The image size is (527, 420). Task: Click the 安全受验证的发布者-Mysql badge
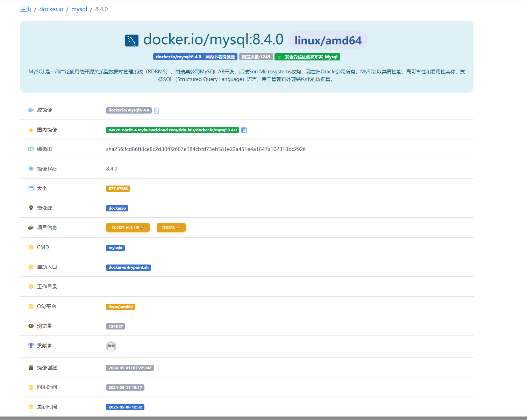[308, 57]
